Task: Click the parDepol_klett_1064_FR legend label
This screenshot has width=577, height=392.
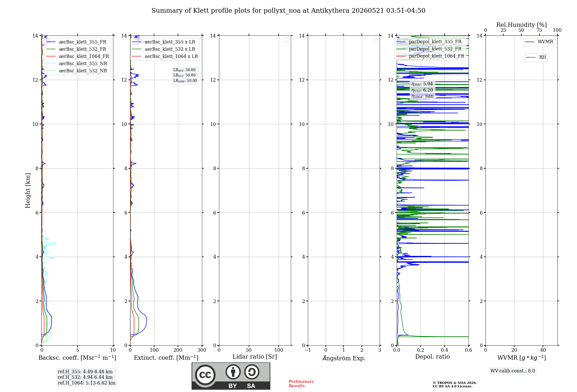Action: pyautogui.click(x=437, y=56)
